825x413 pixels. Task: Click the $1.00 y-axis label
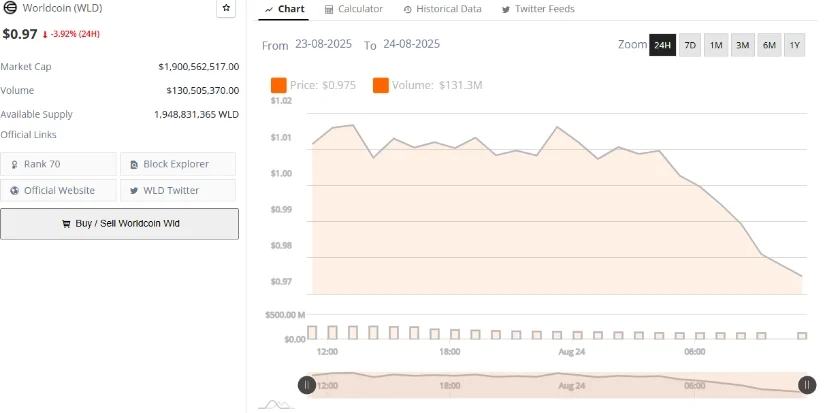point(281,173)
